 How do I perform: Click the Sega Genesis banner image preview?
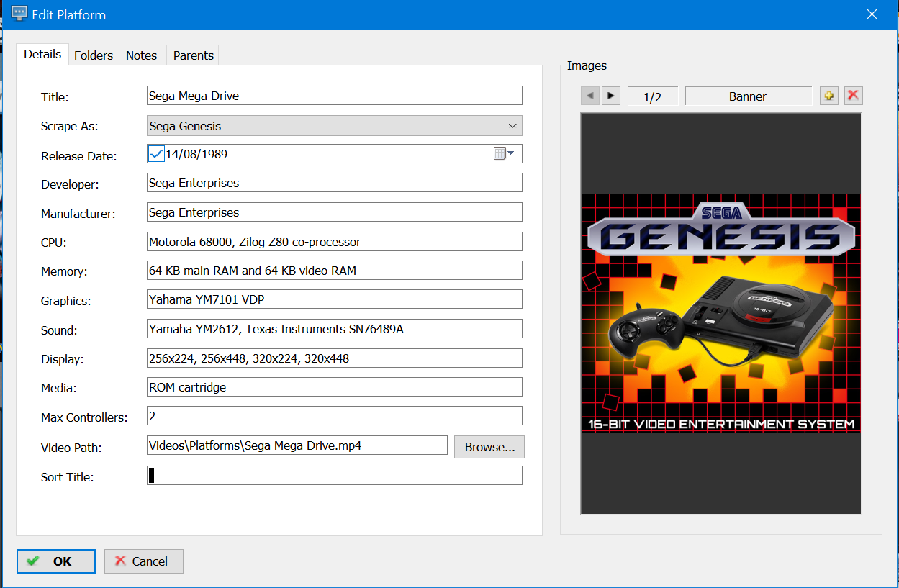[x=720, y=313]
